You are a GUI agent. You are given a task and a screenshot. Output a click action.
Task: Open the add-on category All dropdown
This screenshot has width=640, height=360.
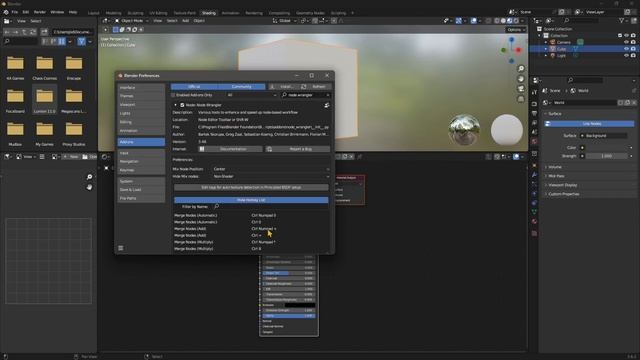point(251,95)
